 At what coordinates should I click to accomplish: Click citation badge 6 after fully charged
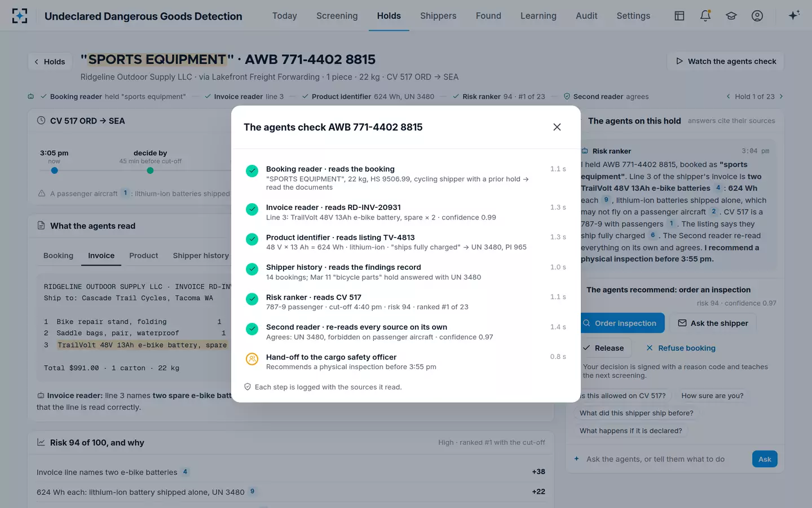point(652,235)
